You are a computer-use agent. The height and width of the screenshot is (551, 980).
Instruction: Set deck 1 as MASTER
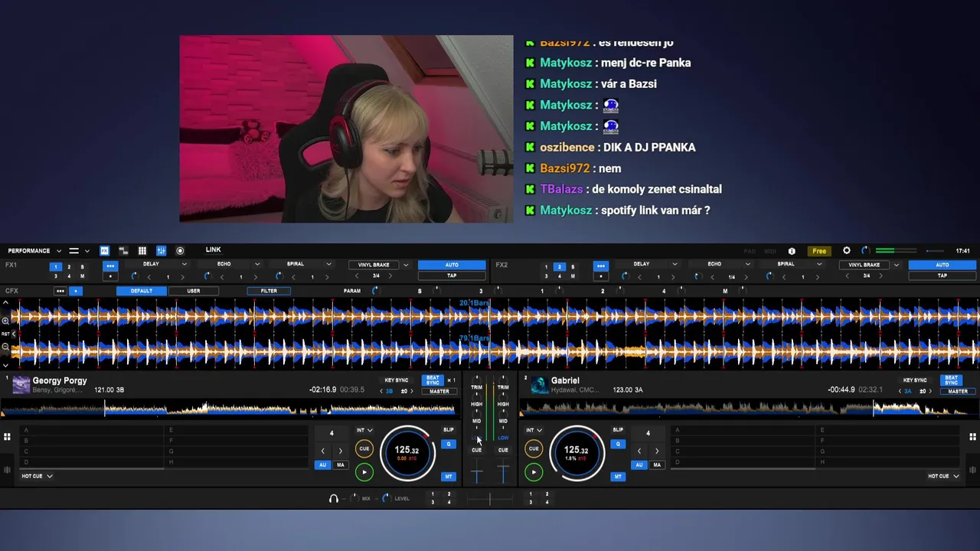point(439,391)
